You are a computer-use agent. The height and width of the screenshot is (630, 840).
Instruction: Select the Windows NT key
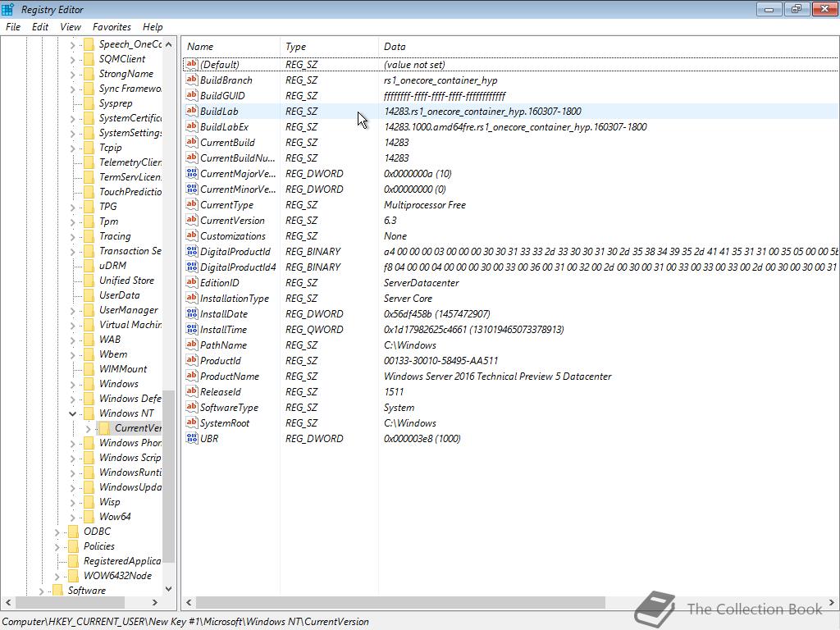pos(126,413)
